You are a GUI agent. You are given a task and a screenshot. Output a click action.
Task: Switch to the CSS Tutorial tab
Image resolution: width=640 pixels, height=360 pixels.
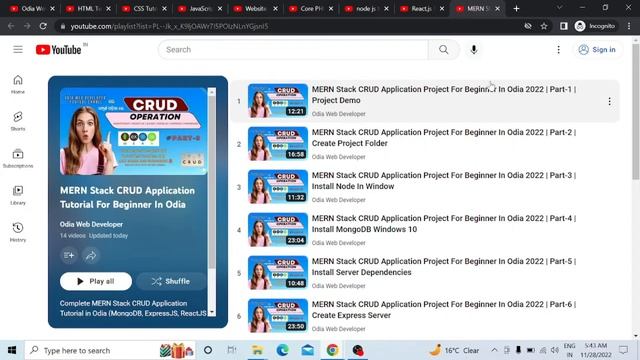coord(144,9)
